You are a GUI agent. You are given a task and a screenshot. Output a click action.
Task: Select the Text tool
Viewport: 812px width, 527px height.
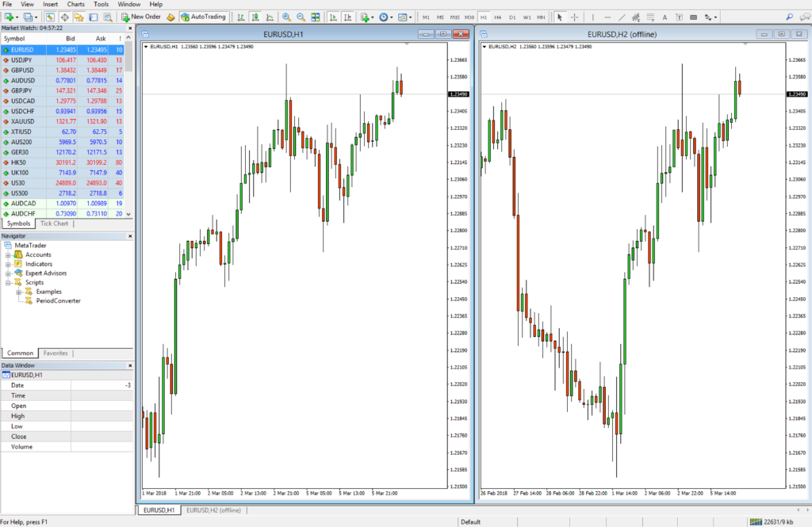click(665, 17)
